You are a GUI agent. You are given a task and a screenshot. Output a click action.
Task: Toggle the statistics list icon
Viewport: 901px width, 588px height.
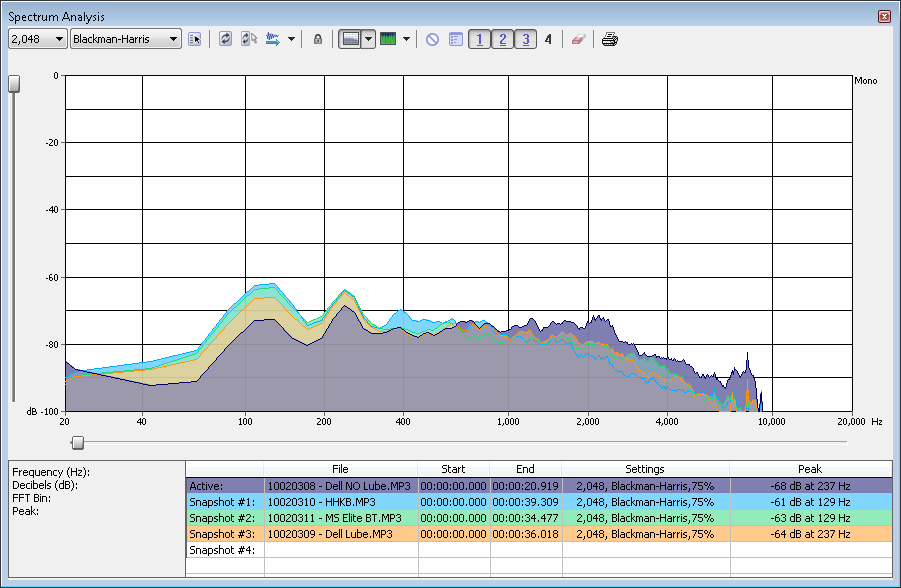coord(456,39)
